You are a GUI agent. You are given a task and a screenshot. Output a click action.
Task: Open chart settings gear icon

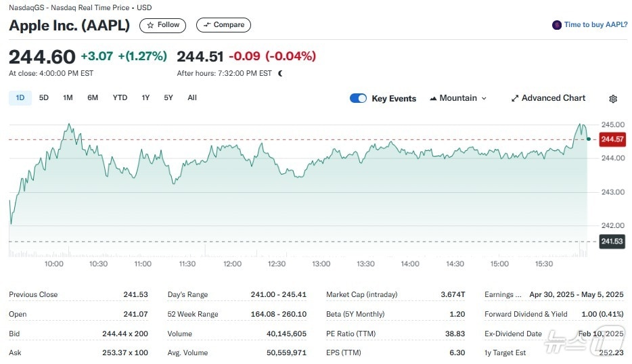pyautogui.click(x=613, y=99)
